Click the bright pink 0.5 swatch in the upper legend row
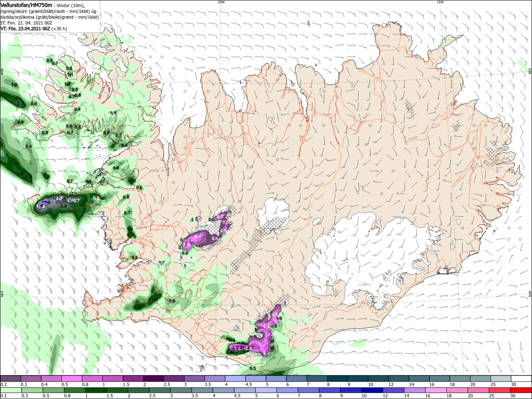Screen dimensions: 532x399 [71, 379]
